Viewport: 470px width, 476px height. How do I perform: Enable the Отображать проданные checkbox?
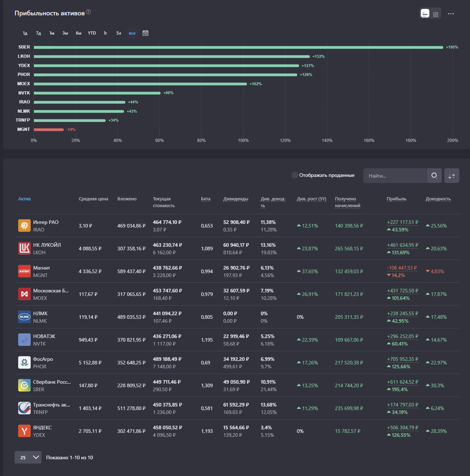point(295,175)
